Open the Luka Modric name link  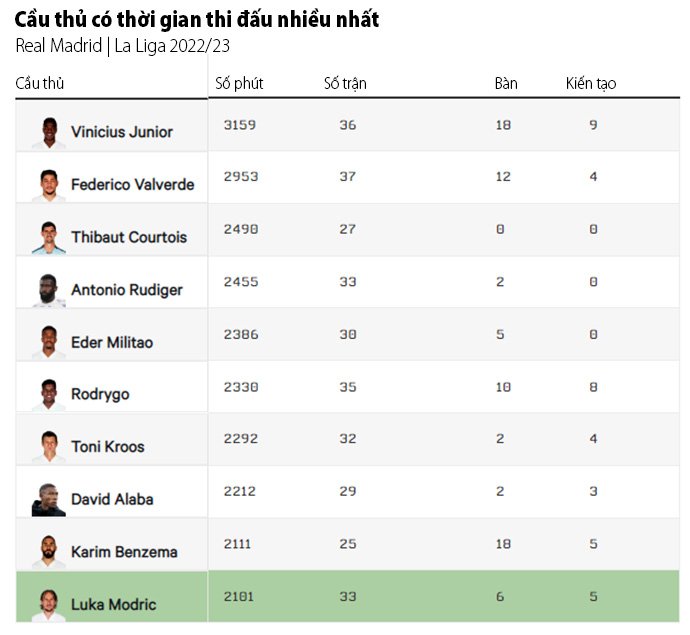click(x=114, y=605)
